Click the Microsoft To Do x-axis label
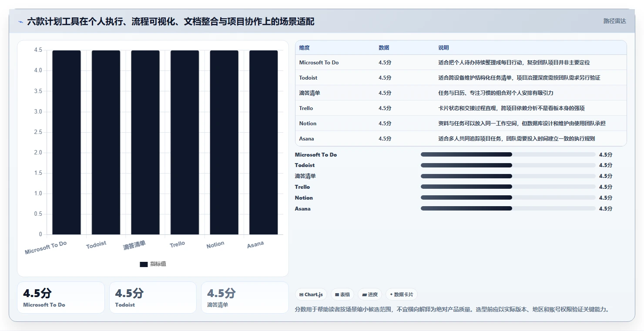The width and height of the screenshot is (644, 331). point(46,248)
